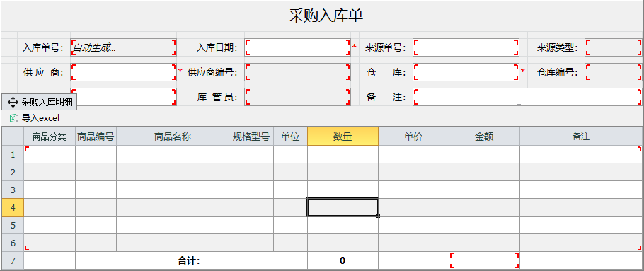644x271 pixels.
Task: Select the highlighted 数量 column header
Action: 343,137
